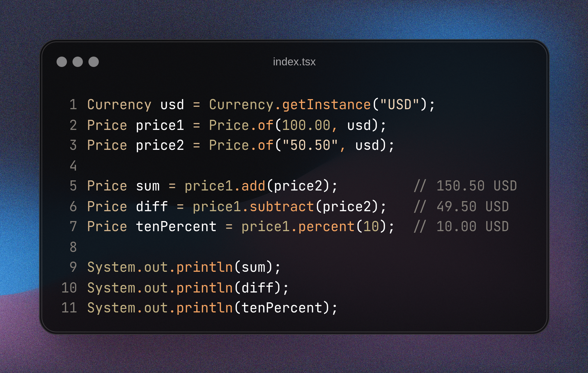Click the percent method on line 7
The height and width of the screenshot is (373, 588).
pyautogui.click(x=326, y=227)
